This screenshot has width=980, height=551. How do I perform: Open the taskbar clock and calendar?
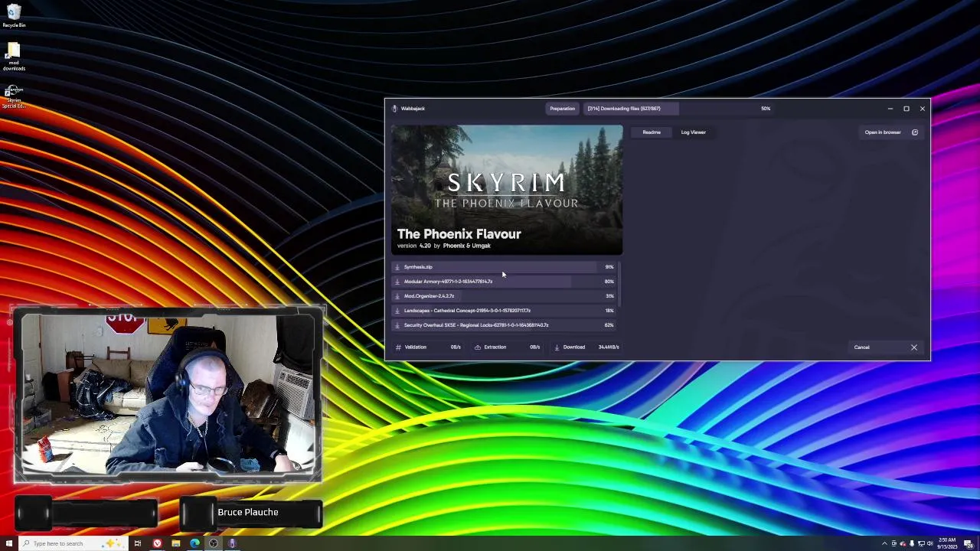(x=947, y=543)
